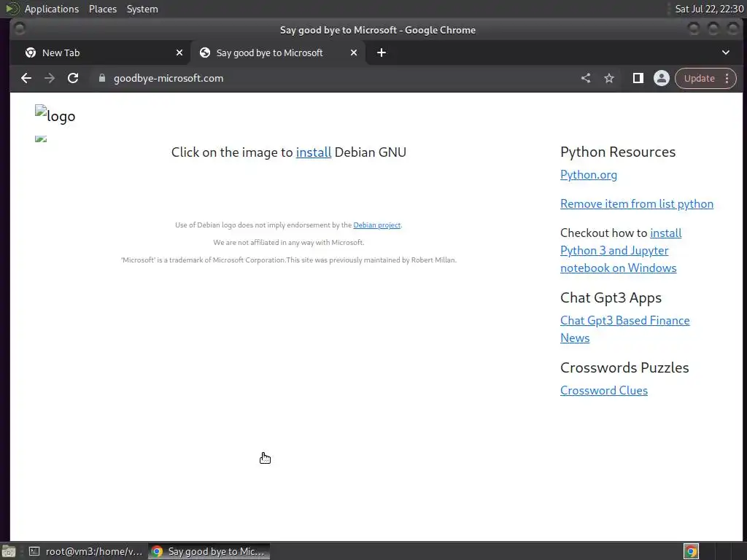The height and width of the screenshot is (560, 747).
Task: Open the Crossword Clues link
Action: click(x=603, y=391)
